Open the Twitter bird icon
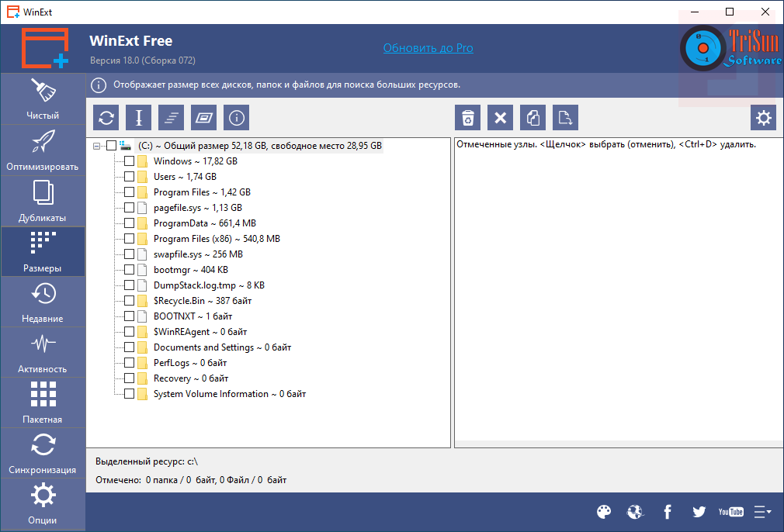Viewport: 784px width, 532px height. coord(699,512)
